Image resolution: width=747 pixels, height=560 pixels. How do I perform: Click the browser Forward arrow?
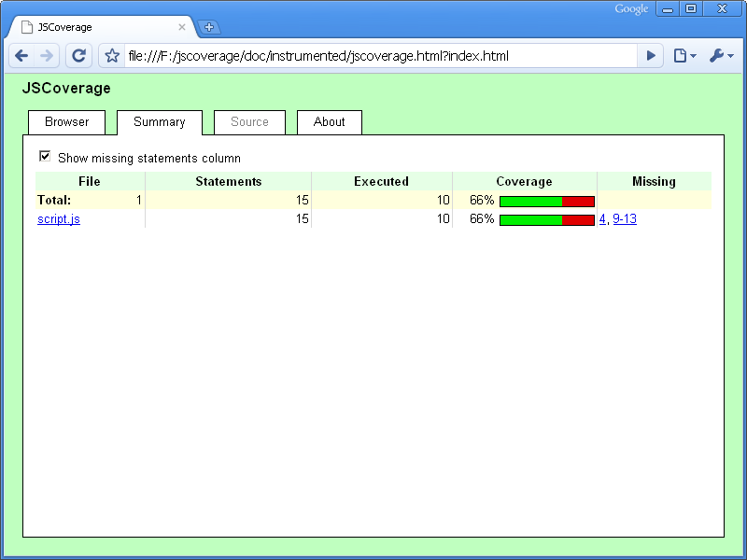[x=47, y=56]
